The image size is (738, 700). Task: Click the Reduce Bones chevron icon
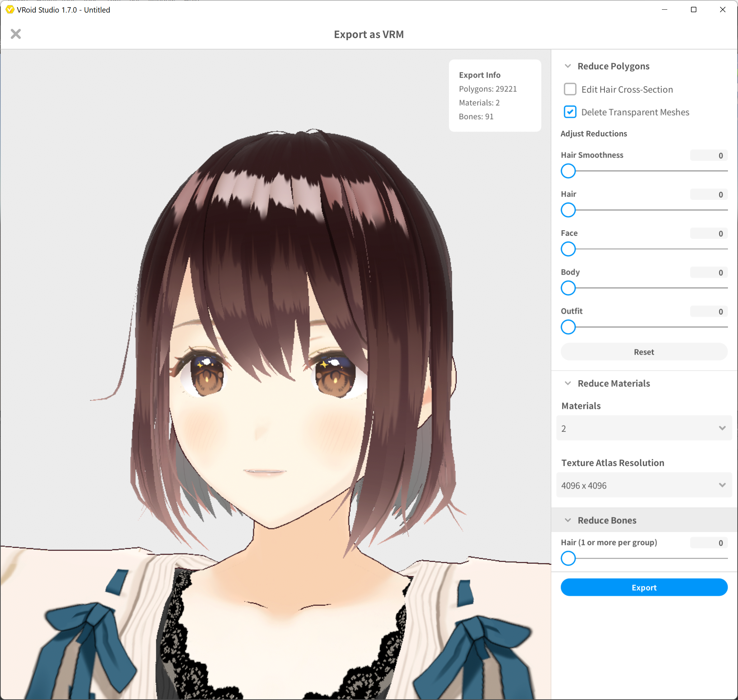pyautogui.click(x=567, y=520)
